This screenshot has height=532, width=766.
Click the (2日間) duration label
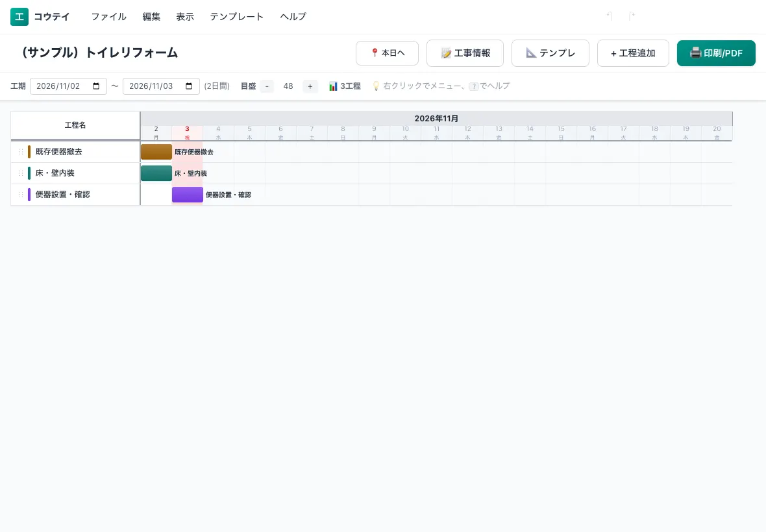[217, 86]
